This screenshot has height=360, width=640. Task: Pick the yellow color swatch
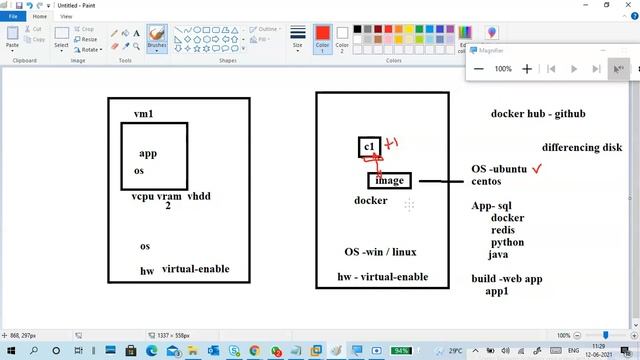[409, 29]
